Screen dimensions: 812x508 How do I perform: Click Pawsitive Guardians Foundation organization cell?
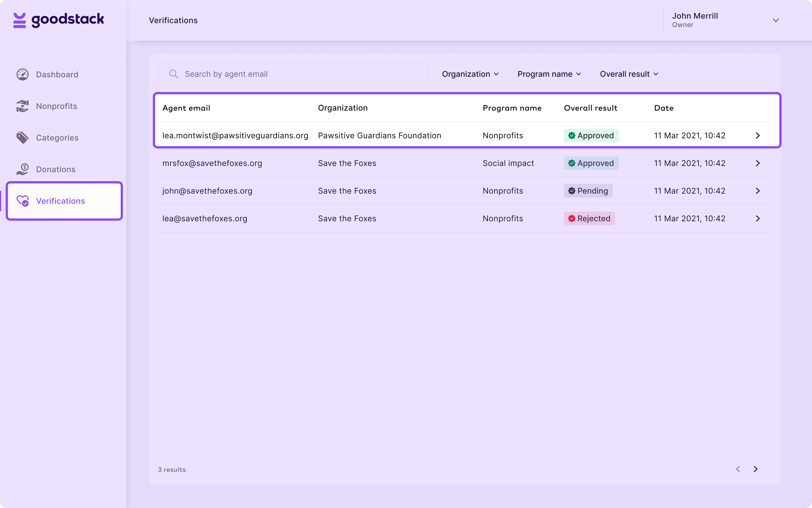(379, 135)
